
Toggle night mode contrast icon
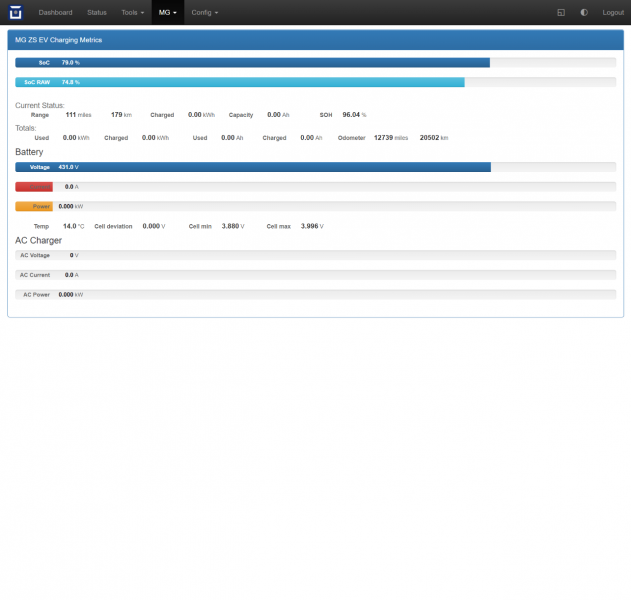point(584,12)
